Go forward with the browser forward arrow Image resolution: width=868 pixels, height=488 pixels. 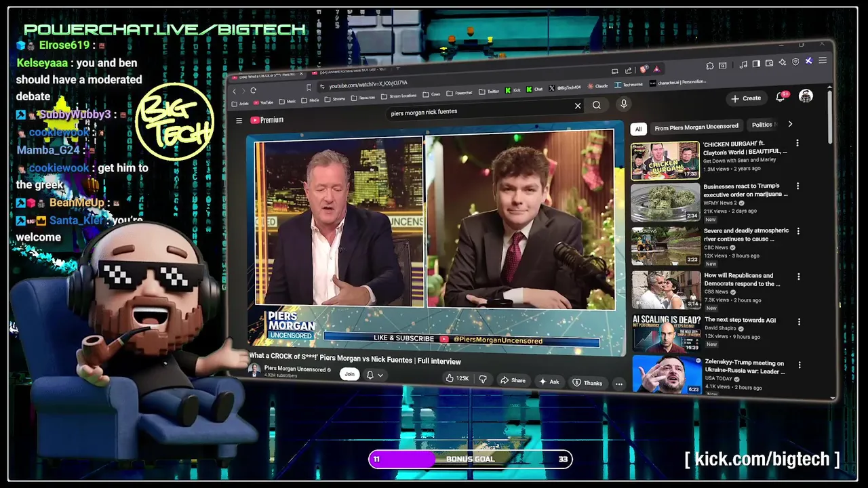tap(243, 91)
